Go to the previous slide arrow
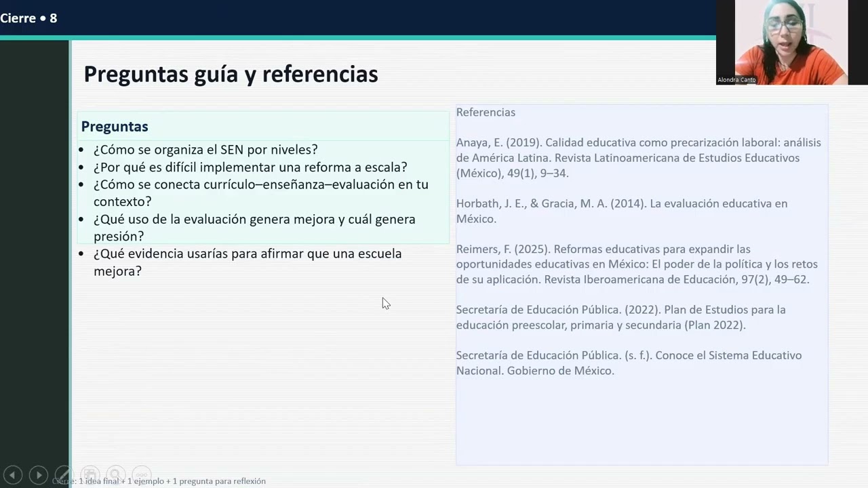The height and width of the screenshot is (488, 868). [x=13, y=475]
